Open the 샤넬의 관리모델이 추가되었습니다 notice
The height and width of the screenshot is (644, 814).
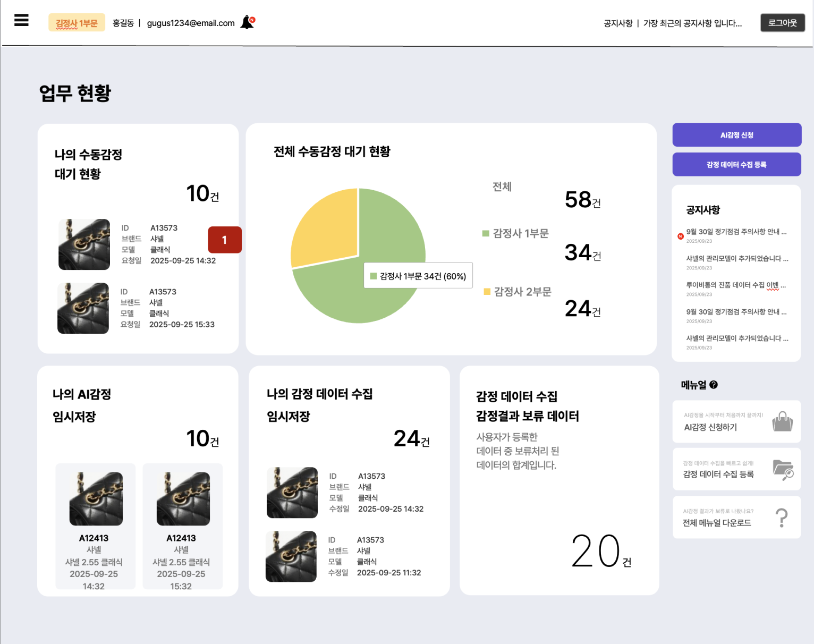coord(736,259)
